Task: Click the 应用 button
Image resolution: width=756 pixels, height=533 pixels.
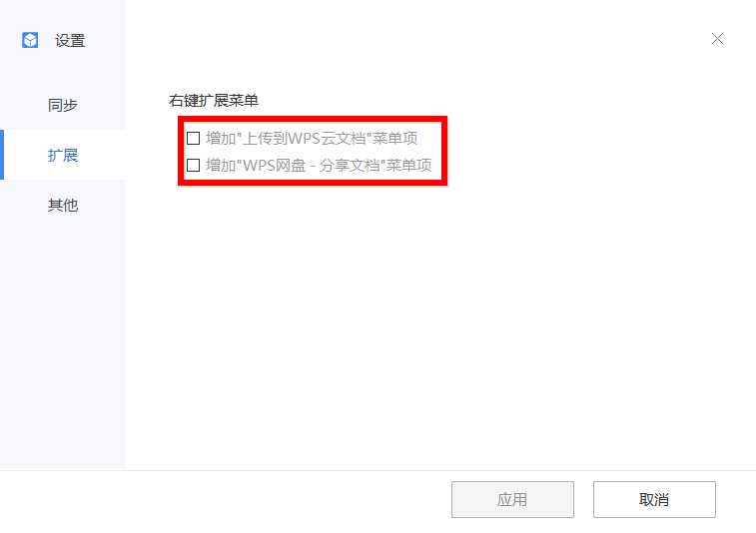Action: (x=512, y=499)
